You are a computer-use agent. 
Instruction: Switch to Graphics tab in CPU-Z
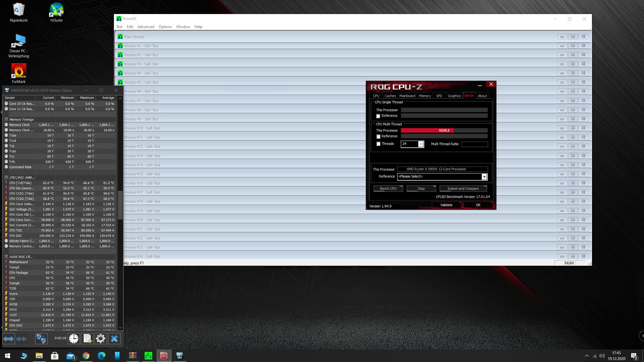pos(454,96)
